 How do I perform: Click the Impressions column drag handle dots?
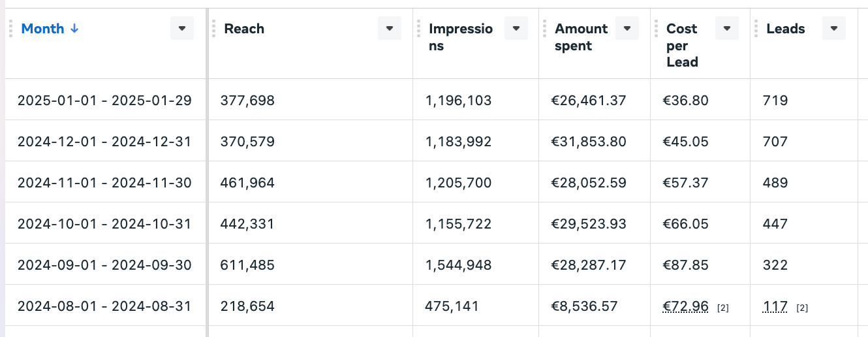(418, 29)
